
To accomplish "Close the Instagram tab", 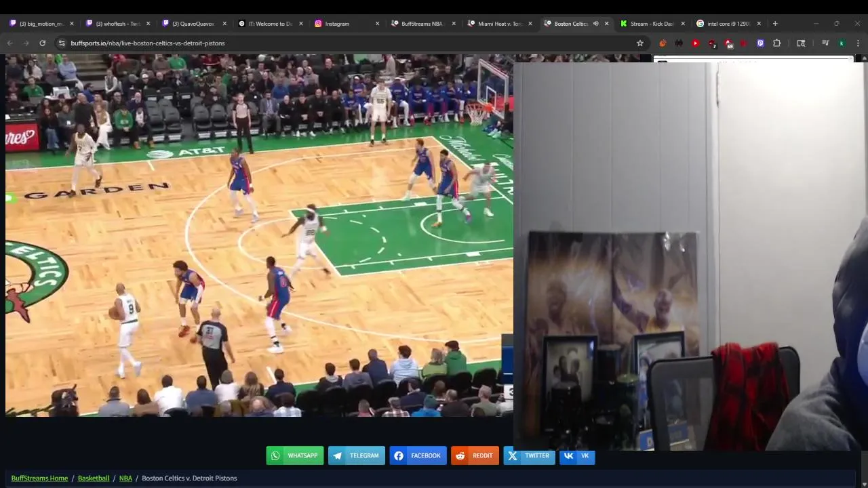I will (378, 24).
